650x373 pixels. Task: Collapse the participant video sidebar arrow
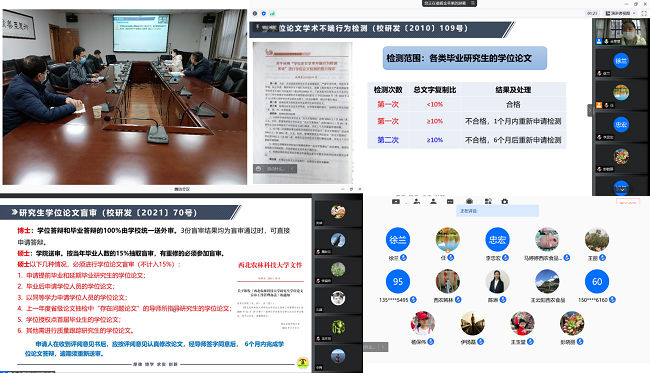tap(589, 111)
